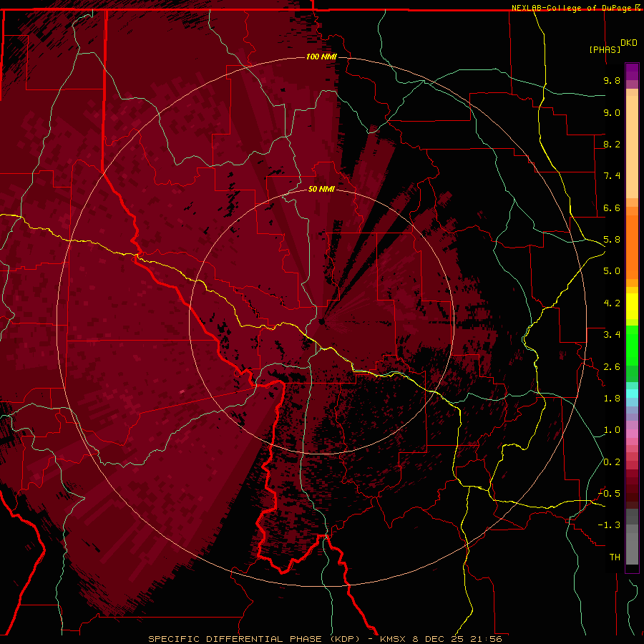
Task: Click the 8.2 scale value
Action: click(x=612, y=144)
